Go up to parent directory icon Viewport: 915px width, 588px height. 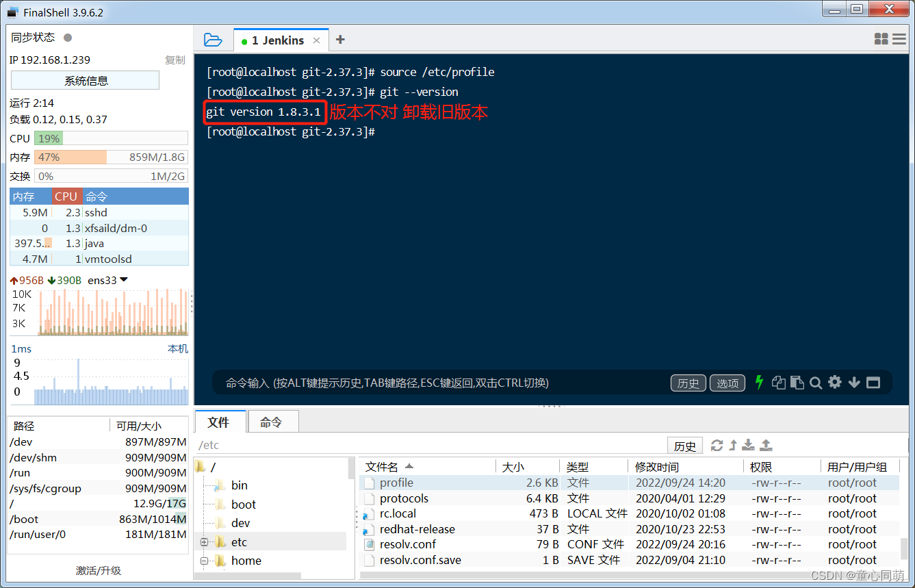click(x=733, y=446)
